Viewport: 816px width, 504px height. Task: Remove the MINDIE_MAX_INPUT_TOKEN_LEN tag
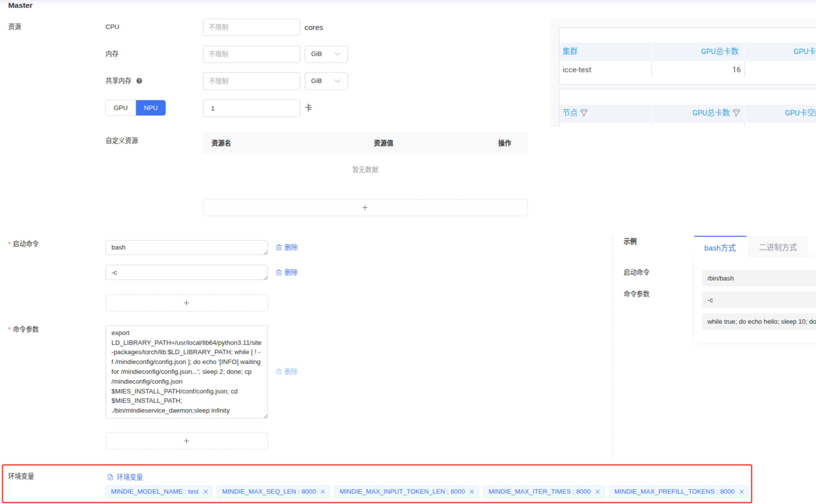(x=472, y=492)
